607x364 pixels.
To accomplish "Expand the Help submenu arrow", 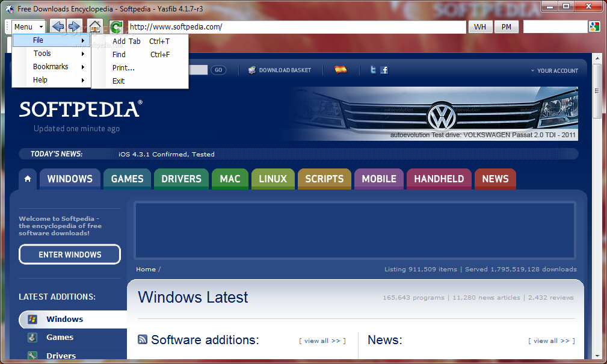I will 83,80.
